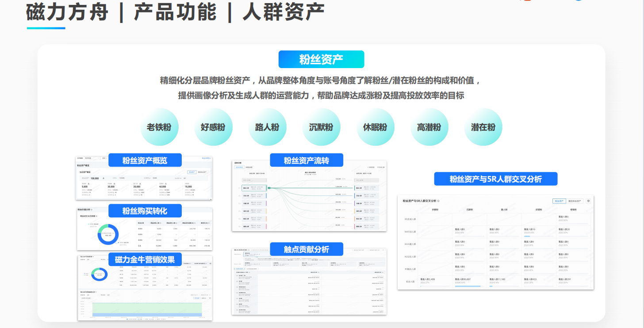Click the 沉默粉 column header in table
This screenshot has height=328, width=644.
469,210
